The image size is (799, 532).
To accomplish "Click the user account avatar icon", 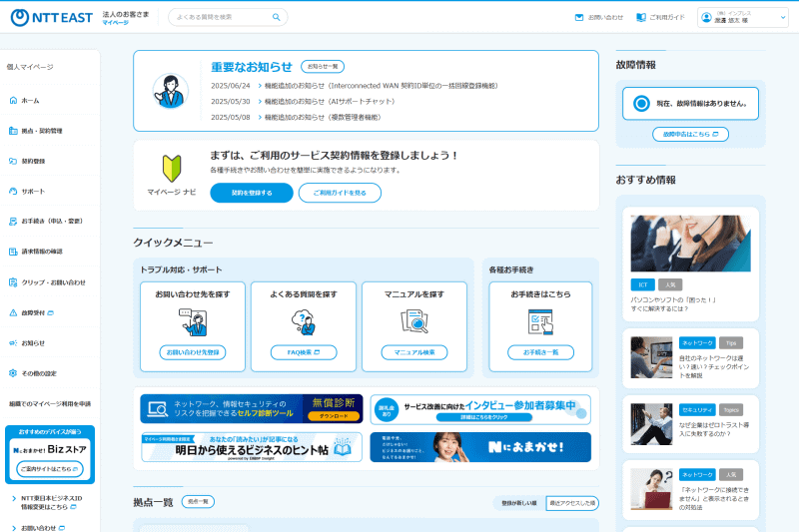I will coord(706,17).
